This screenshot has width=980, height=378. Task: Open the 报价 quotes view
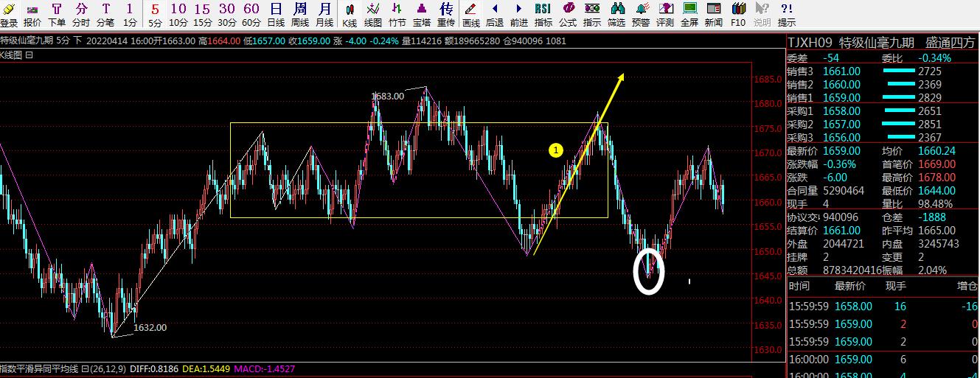coord(32,14)
